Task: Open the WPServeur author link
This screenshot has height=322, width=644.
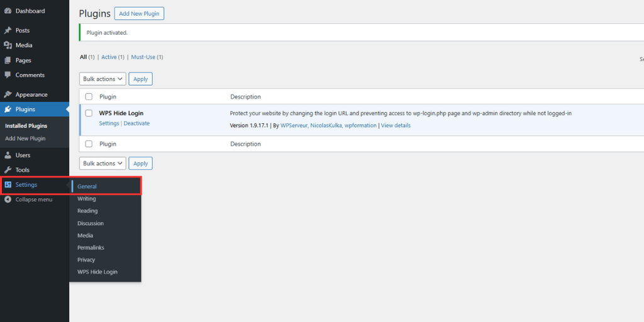Action: click(x=294, y=126)
